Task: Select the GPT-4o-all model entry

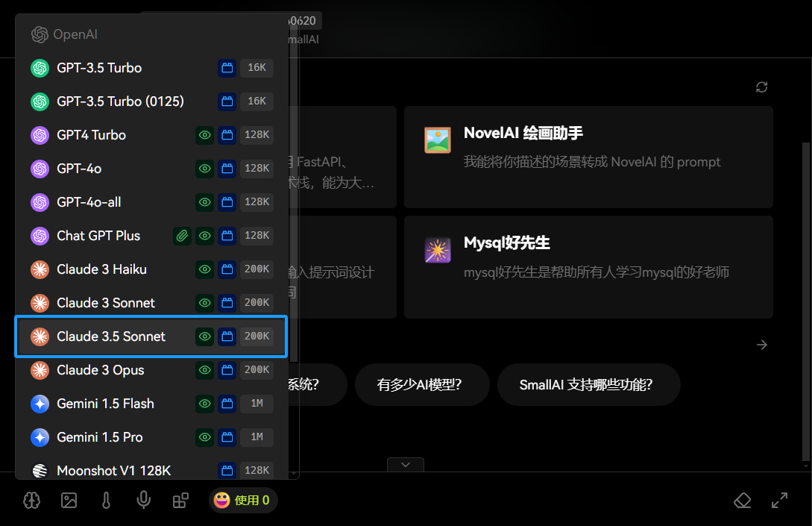Action: pyautogui.click(x=151, y=202)
